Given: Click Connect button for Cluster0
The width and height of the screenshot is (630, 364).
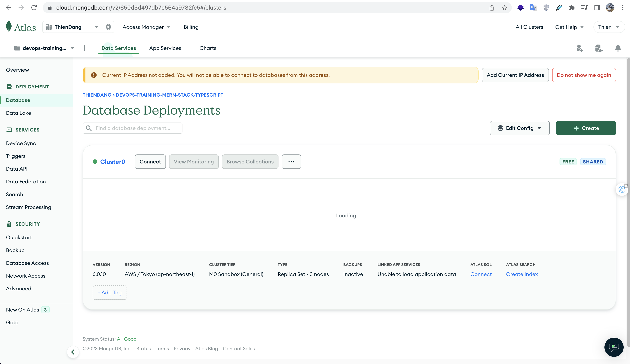Looking at the screenshot, I should tap(150, 162).
